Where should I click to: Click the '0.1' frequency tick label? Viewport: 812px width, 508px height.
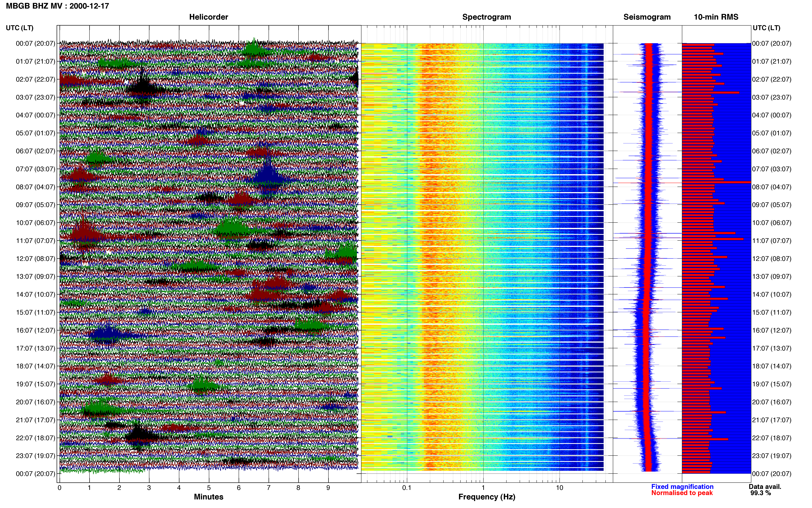pyautogui.click(x=407, y=487)
